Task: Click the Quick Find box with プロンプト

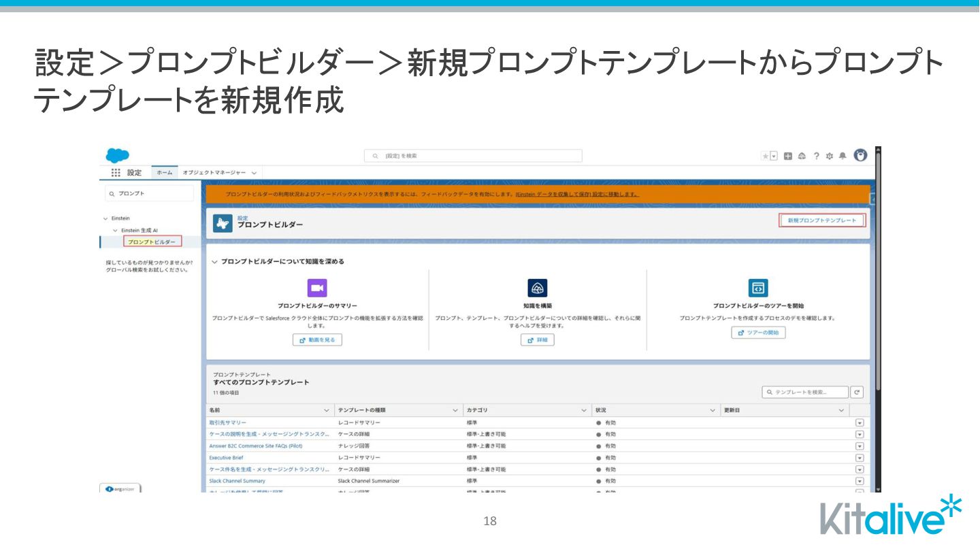Action: (150, 194)
